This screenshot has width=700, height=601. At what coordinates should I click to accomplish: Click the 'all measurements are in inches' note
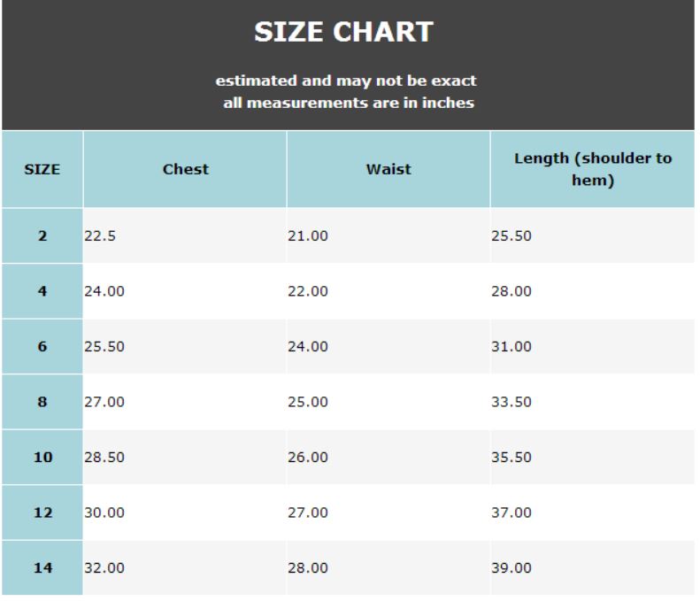[348, 103]
